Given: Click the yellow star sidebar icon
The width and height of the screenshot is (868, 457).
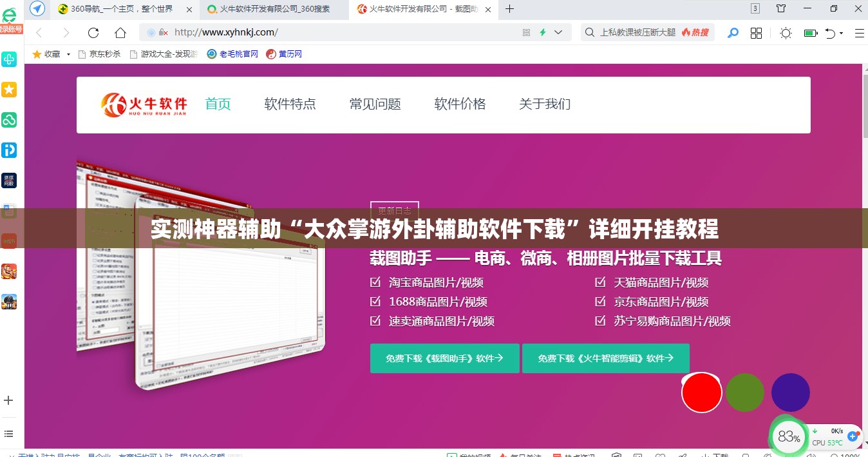Looking at the screenshot, I should tap(9, 90).
